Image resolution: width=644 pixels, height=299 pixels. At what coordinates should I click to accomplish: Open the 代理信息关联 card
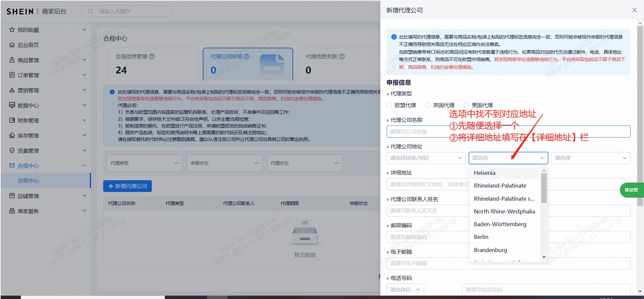[339, 64]
